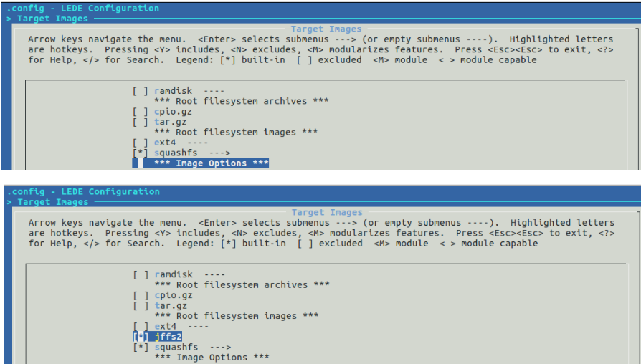This screenshot has height=364, width=641.
Task: Select the squashfs label in the top panel
Action: [176, 153]
